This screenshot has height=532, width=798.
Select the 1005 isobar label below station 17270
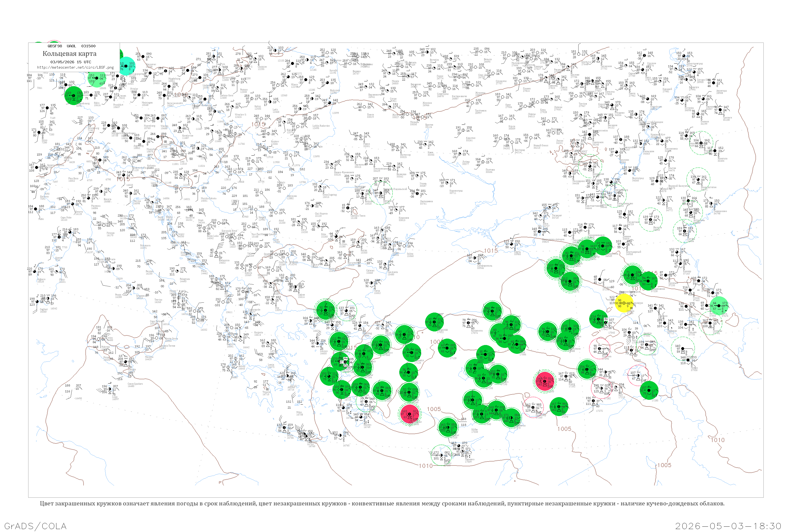(564, 429)
